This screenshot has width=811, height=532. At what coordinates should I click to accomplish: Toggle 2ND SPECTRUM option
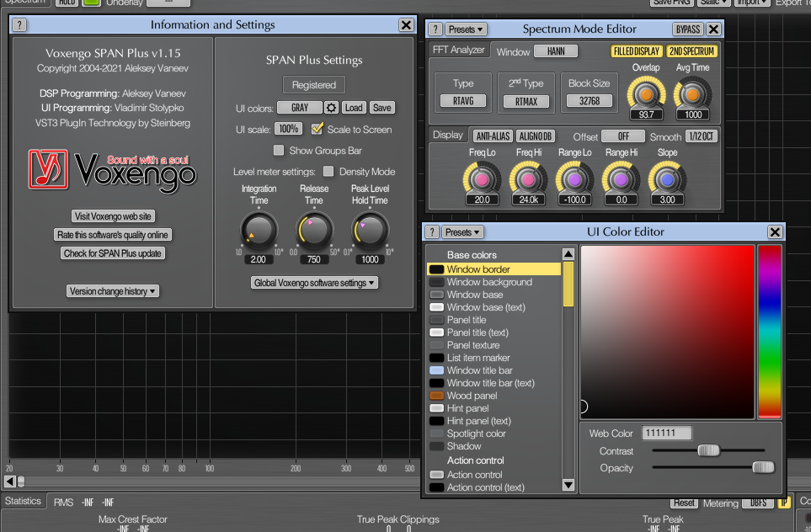pyautogui.click(x=691, y=51)
